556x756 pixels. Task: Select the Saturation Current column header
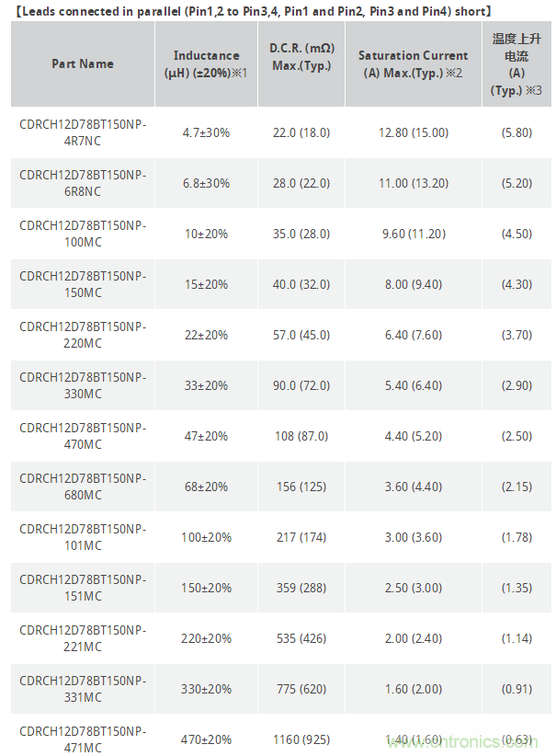pos(413,63)
